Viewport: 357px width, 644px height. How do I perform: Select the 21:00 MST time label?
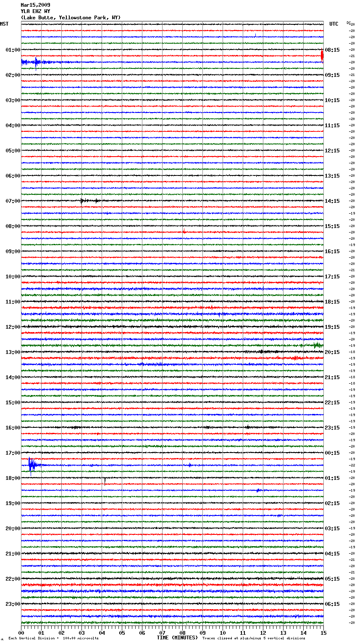(13, 554)
